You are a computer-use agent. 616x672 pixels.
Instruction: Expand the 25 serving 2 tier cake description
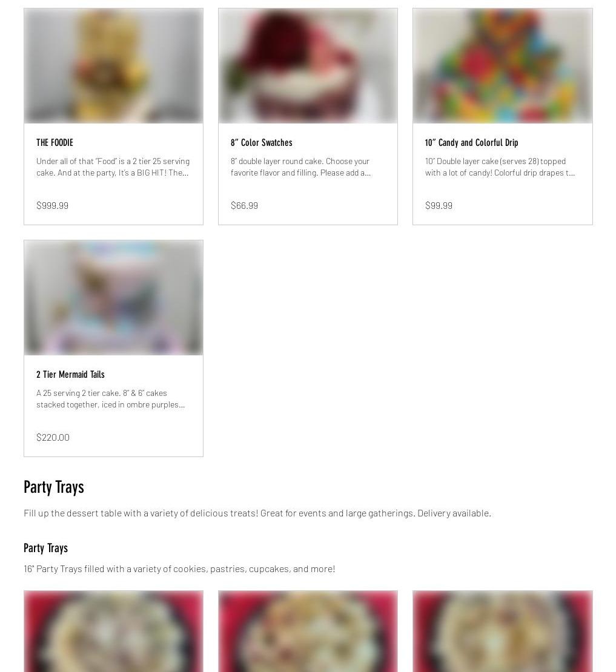[x=111, y=398]
